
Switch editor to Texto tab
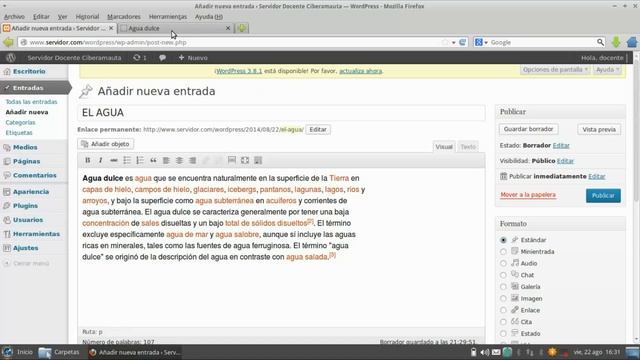pos(468,147)
